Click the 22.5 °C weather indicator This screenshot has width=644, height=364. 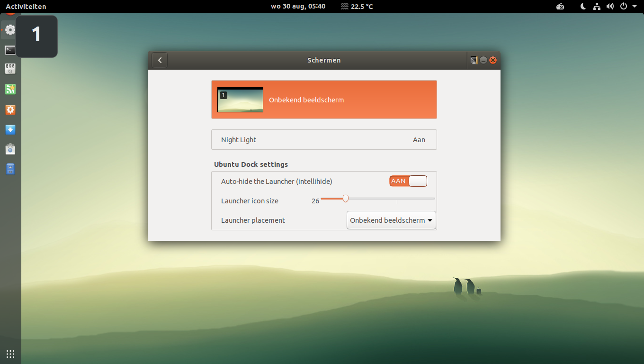tap(357, 7)
